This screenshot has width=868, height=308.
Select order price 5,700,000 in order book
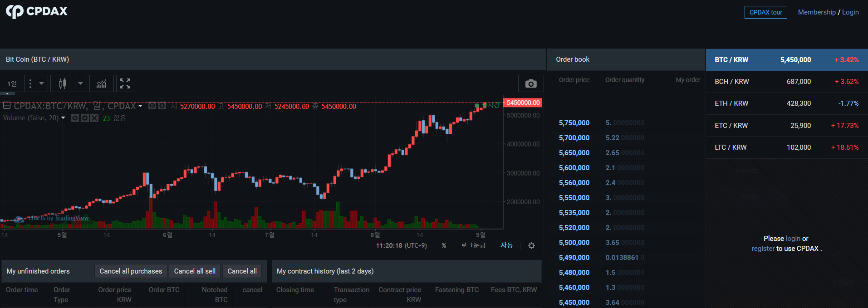574,138
